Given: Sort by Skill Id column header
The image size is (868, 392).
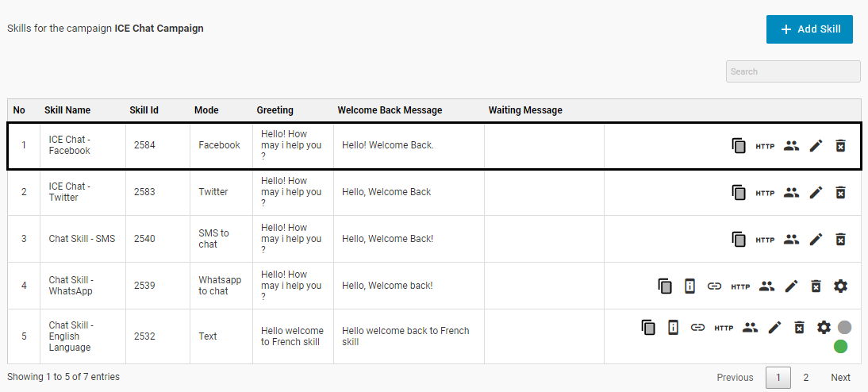Looking at the screenshot, I should 144,110.
